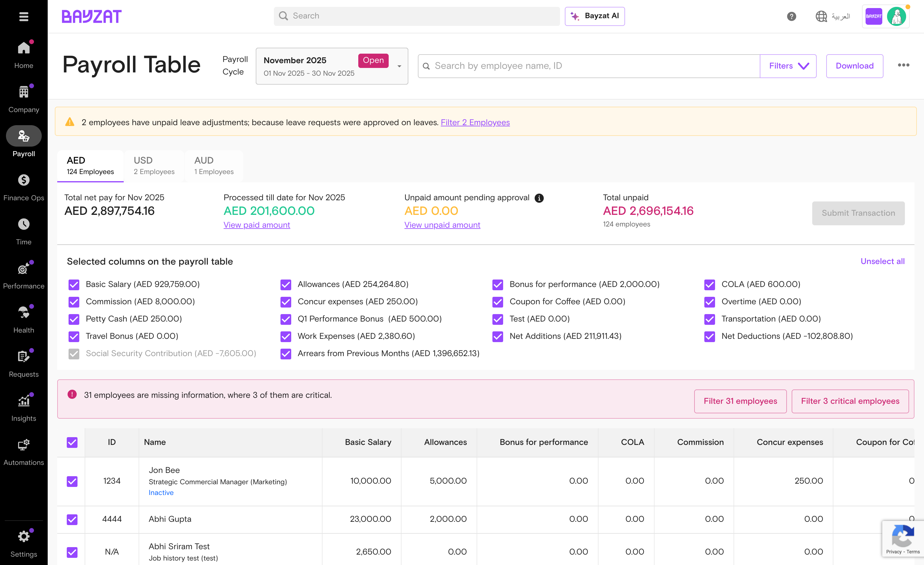
Task: Switch language via the globe icon
Action: [821, 16]
